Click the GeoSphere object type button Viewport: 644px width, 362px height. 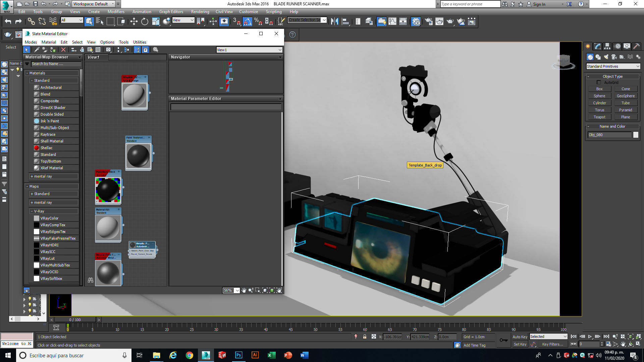pos(626,96)
